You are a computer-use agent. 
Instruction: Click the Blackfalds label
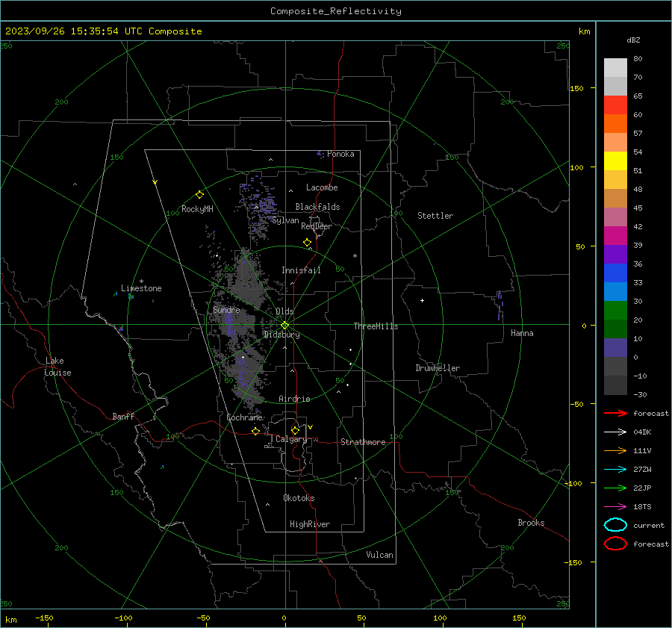(x=317, y=207)
